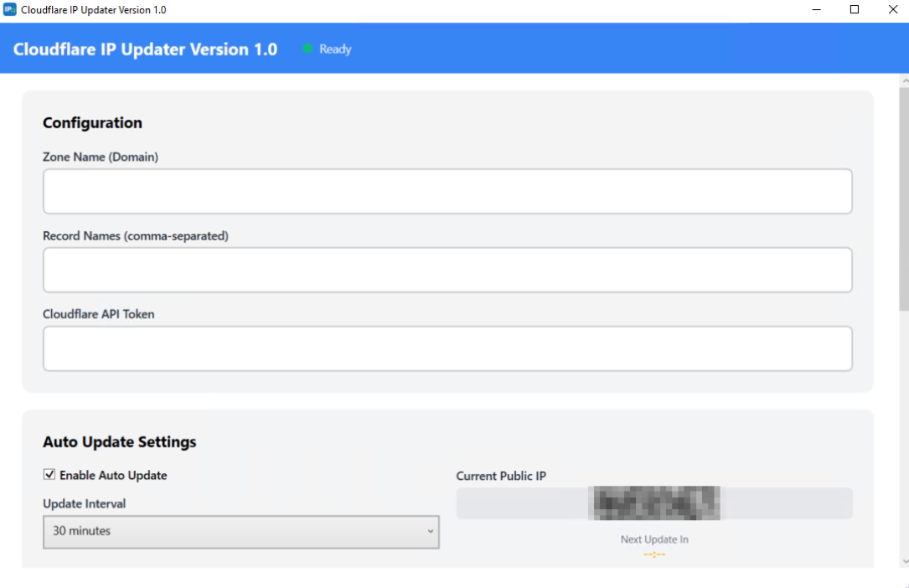Maximize the Cloudflare IP Updater window
The width and height of the screenshot is (909, 588).
855,10
